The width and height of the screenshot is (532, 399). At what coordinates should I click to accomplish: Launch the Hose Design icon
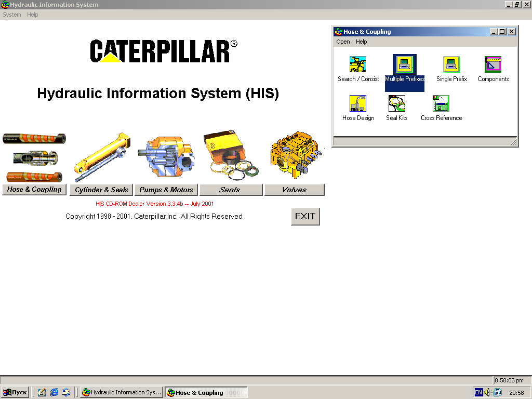358,104
